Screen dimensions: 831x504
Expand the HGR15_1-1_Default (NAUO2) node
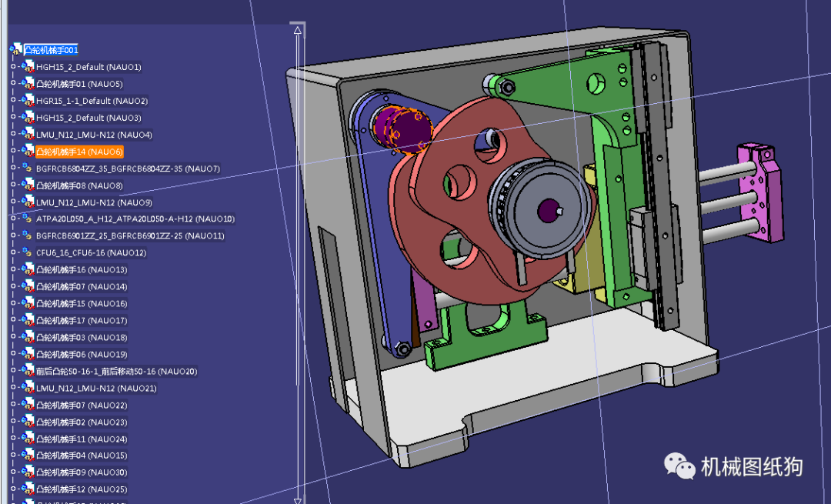click(13, 101)
